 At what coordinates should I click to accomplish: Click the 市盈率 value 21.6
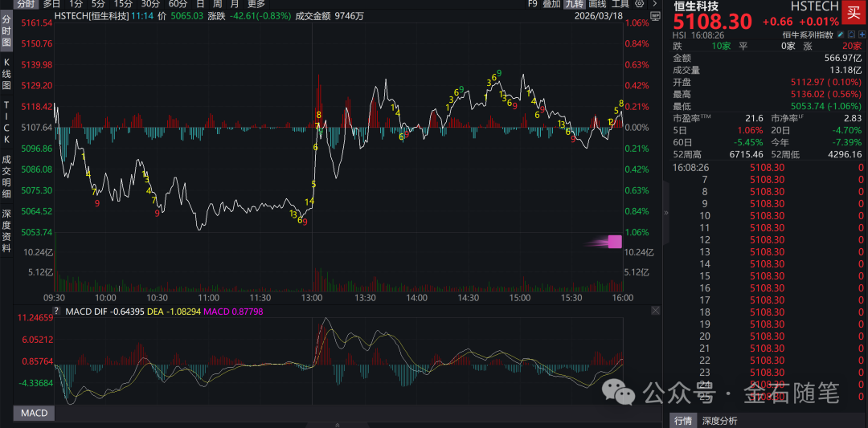tap(755, 118)
